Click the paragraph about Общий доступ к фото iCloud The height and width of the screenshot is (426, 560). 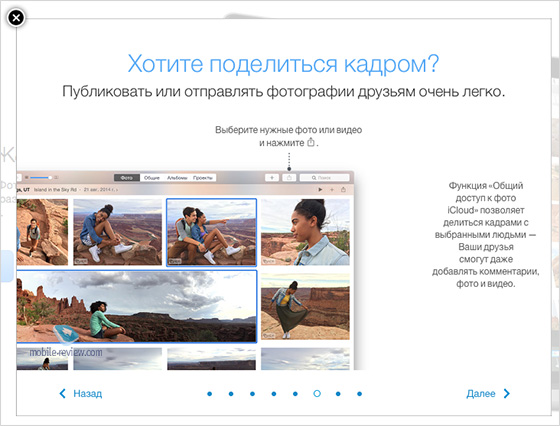486,235
